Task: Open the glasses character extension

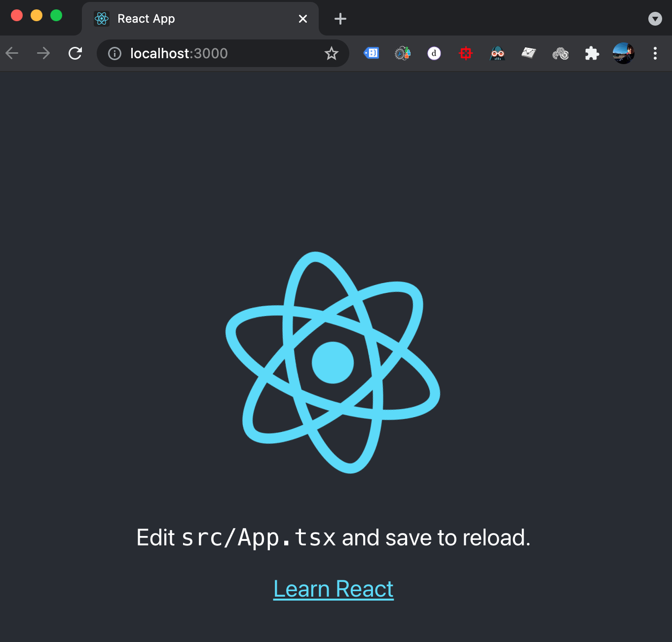Action: [497, 53]
